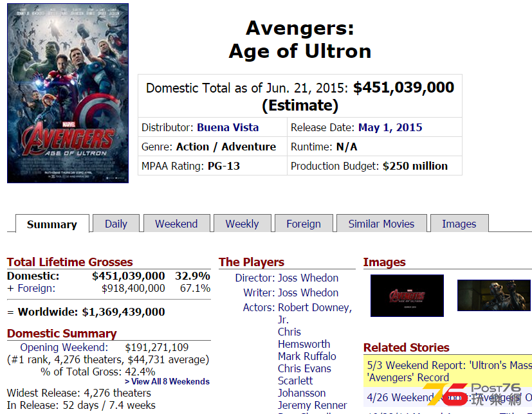
Task: Open the Similar Movies tab
Action: tap(381, 224)
